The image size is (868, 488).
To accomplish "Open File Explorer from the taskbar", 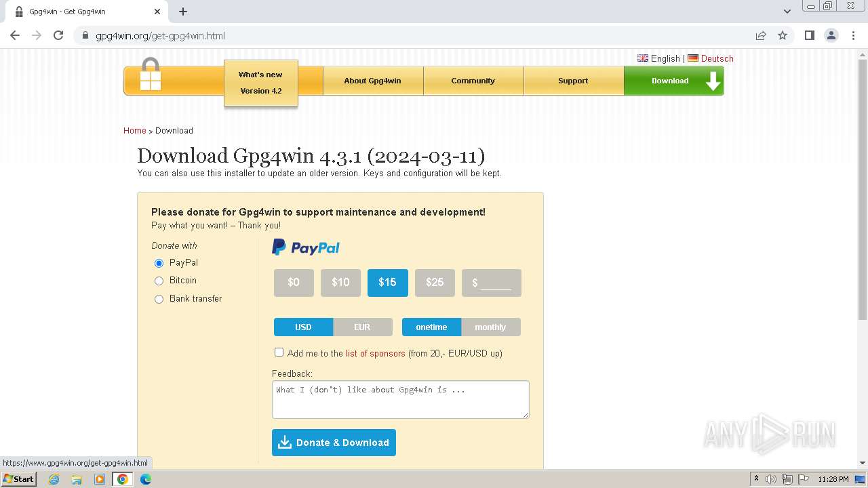I will (x=77, y=479).
